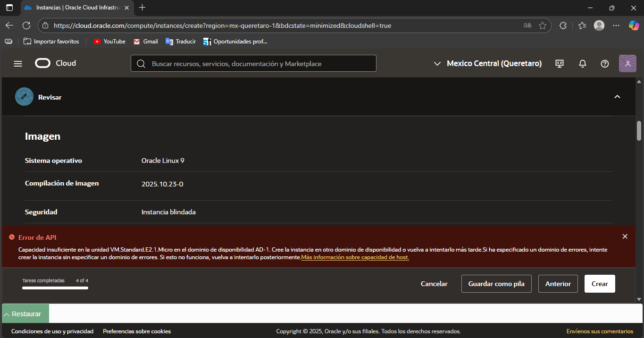Restore Cloud Shell with Restaurar button
The width and height of the screenshot is (644, 338).
pyautogui.click(x=25, y=314)
